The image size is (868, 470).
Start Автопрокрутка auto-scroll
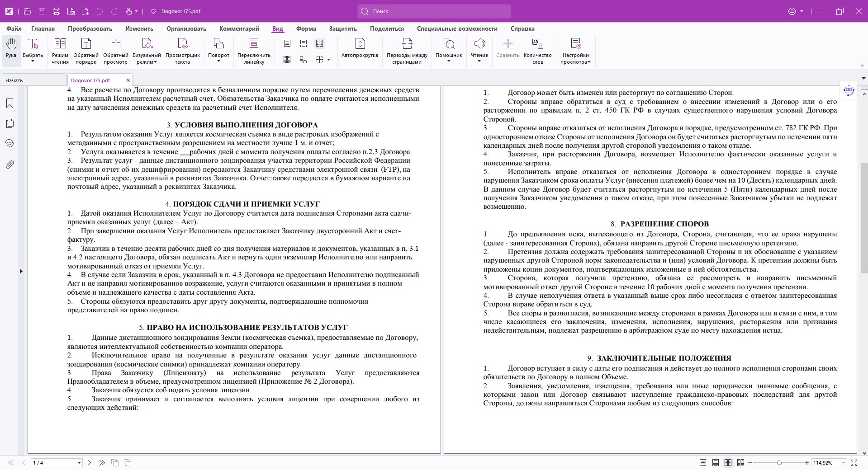point(360,48)
